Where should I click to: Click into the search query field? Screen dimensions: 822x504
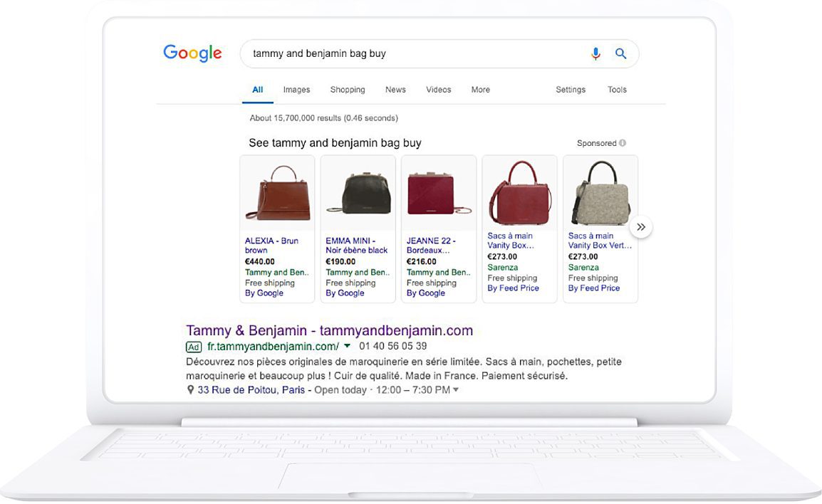tap(413, 54)
